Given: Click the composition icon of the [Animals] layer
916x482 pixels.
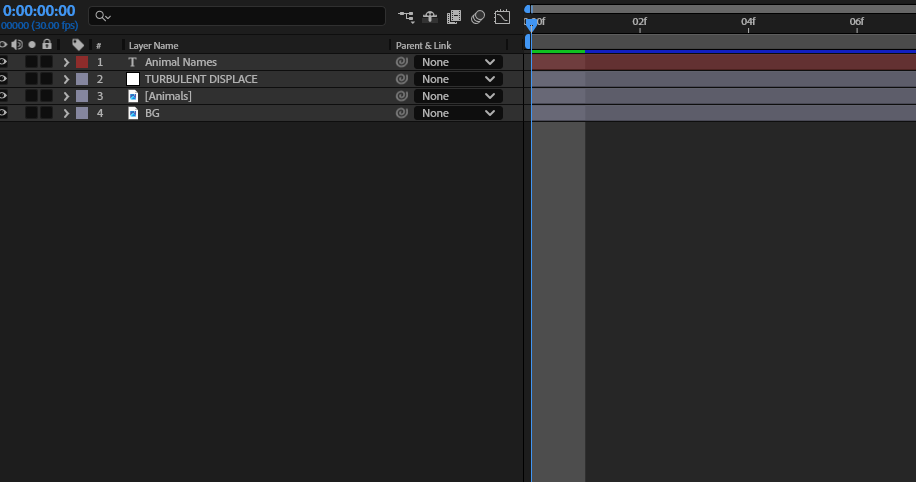Looking at the screenshot, I should click(x=133, y=96).
